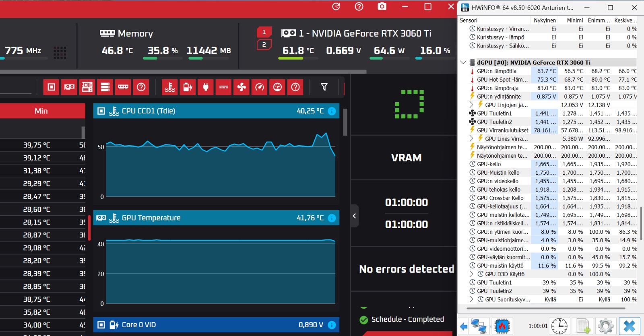Toggle the motherboard sensor filter icon
644x336 pixels.
point(87,87)
